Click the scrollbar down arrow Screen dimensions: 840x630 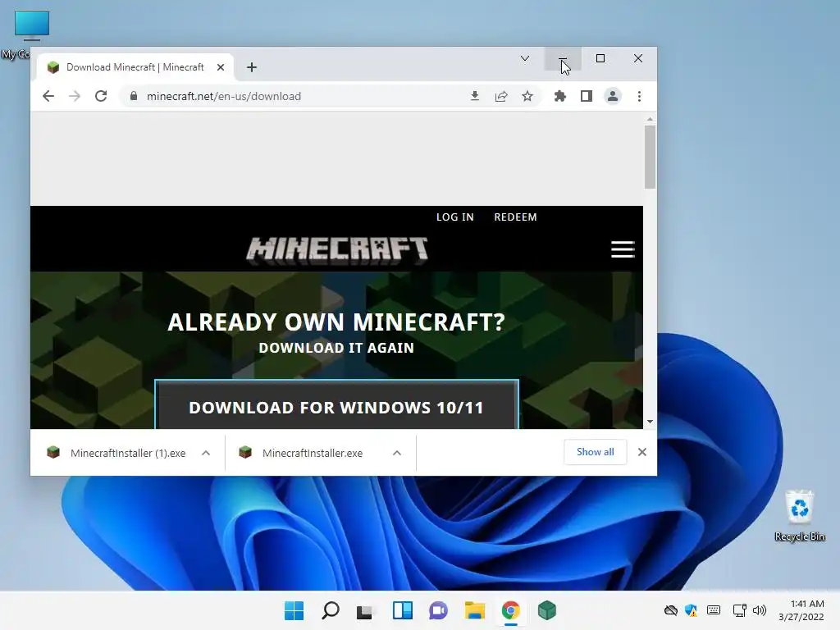650,422
